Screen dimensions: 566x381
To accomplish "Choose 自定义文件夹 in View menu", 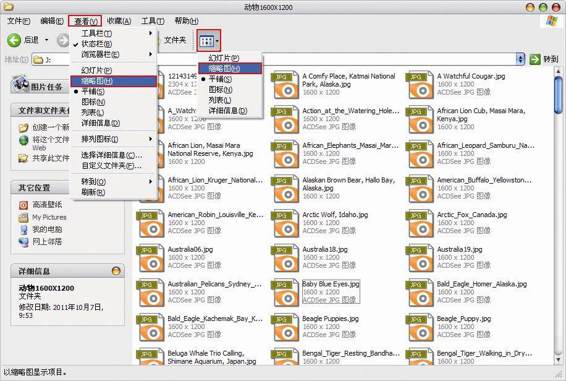I will coord(111,166).
